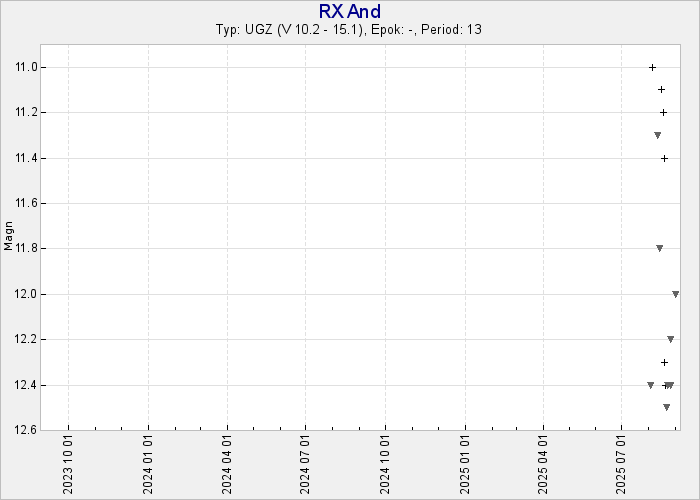Click the y-axis label 12.4
The height and width of the screenshot is (500, 700).
click(25, 385)
